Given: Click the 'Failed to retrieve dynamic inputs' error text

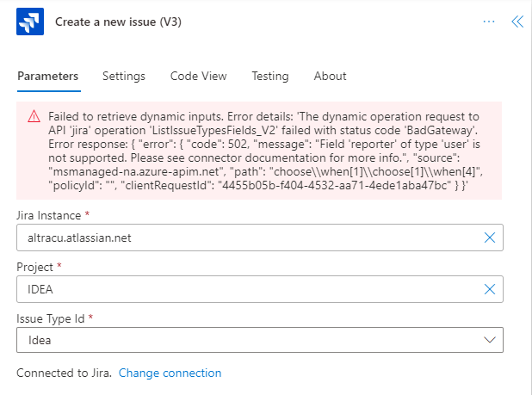Looking at the screenshot, I should click(x=264, y=151).
